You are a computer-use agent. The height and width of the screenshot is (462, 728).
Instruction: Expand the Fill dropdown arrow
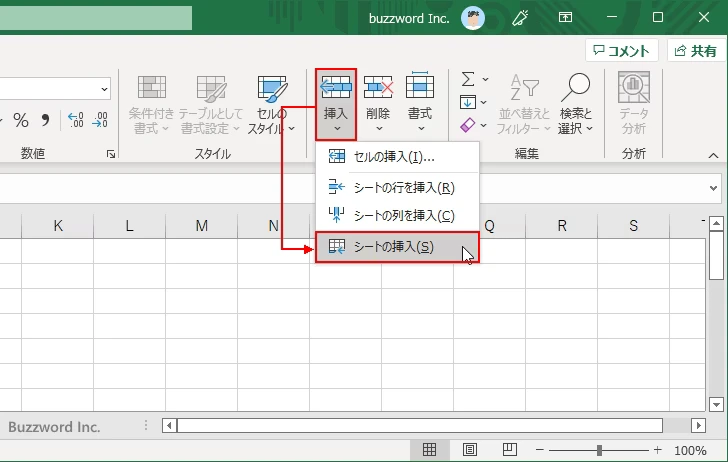pyautogui.click(x=484, y=102)
